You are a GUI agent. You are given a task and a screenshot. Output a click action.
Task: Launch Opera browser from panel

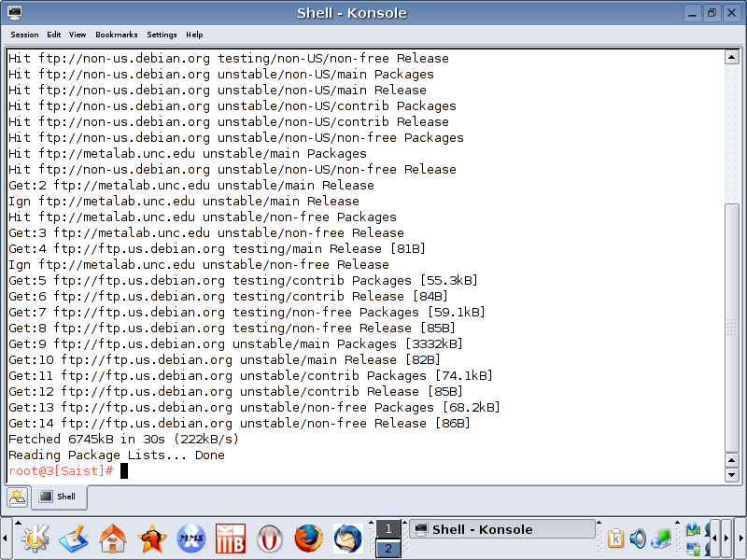(x=270, y=539)
